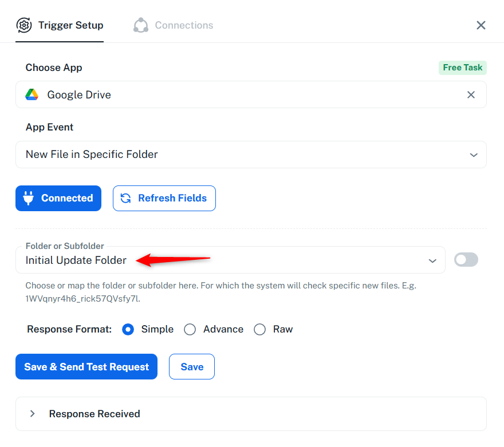Viewport: 504px width, 447px height.
Task: Click the circular arrows refresh icon
Action: coord(125,198)
